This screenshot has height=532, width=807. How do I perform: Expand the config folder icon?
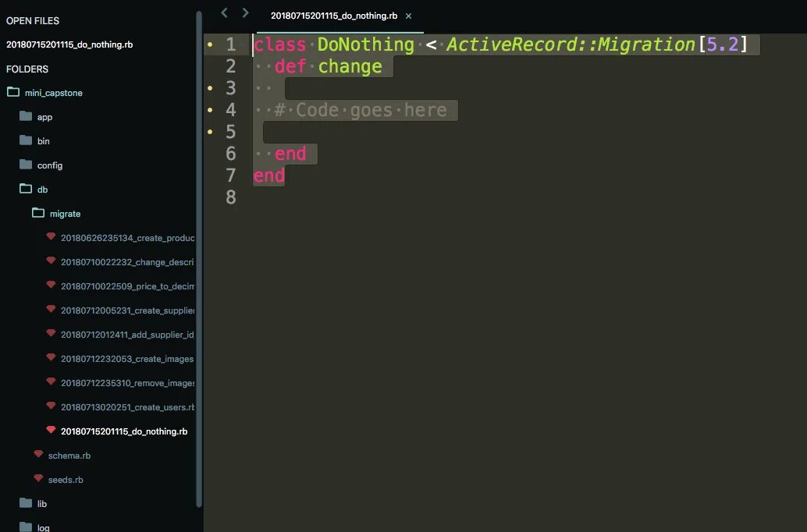26,165
